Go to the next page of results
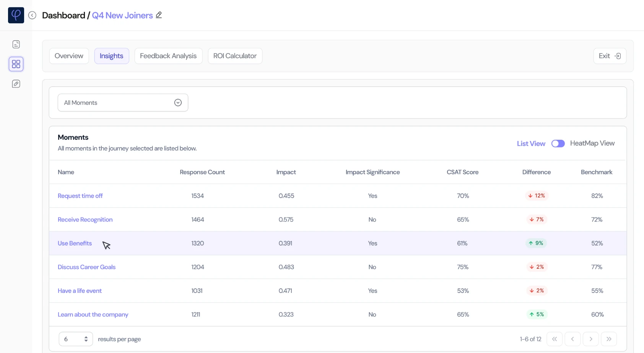The width and height of the screenshot is (644, 353). click(x=591, y=339)
